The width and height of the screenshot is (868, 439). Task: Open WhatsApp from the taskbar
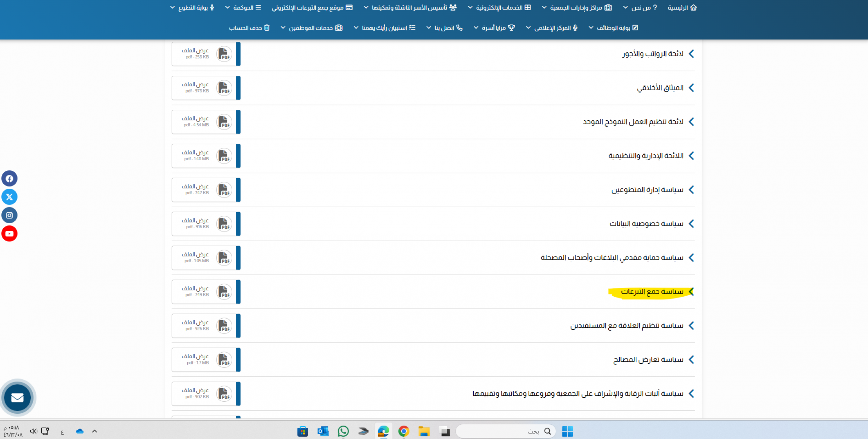[x=343, y=431]
